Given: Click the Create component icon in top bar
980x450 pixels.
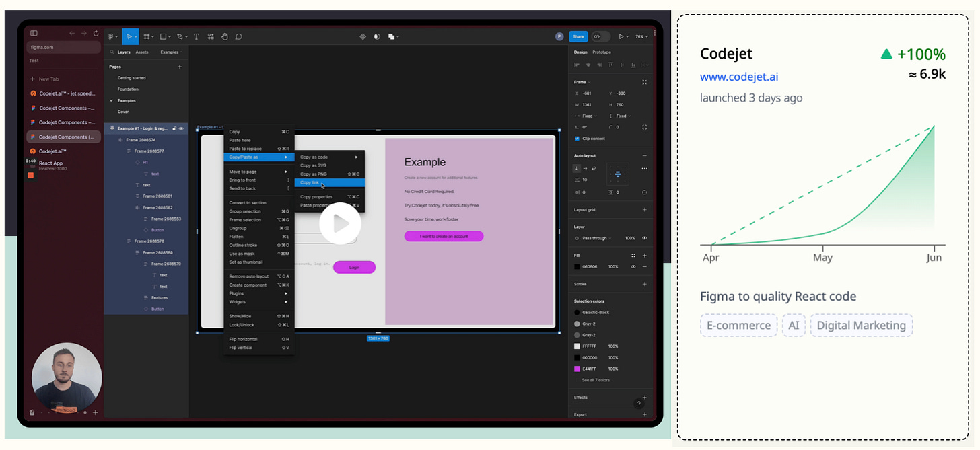Looking at the screenshot, I should [363, 36].
